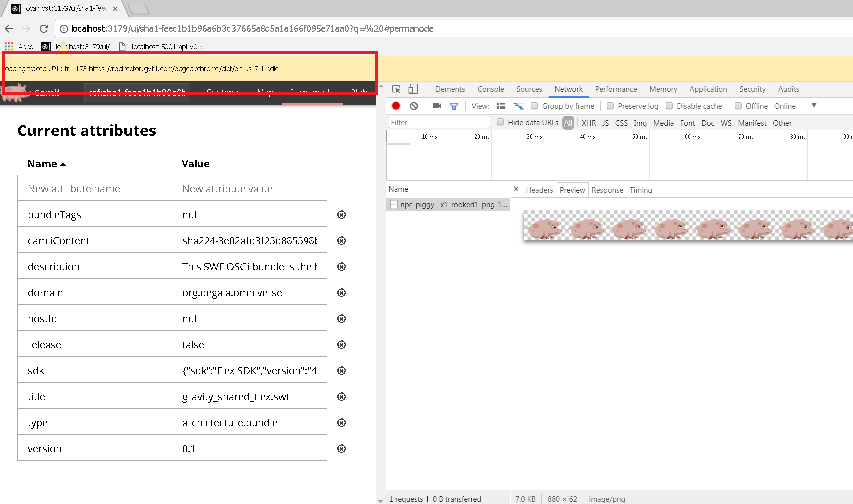This screenshot has width=853, height=504.
Task: Delete the title attribute
Action: point(342,397)
